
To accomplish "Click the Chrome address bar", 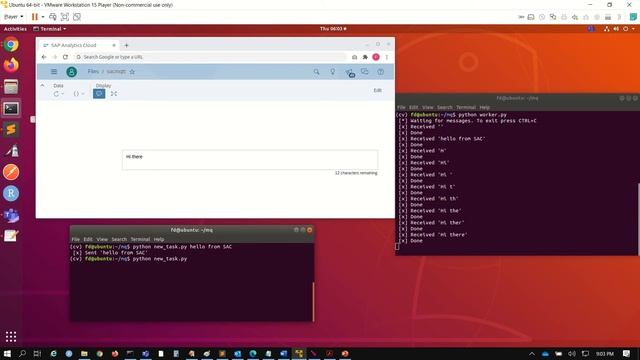I will 210,57.
